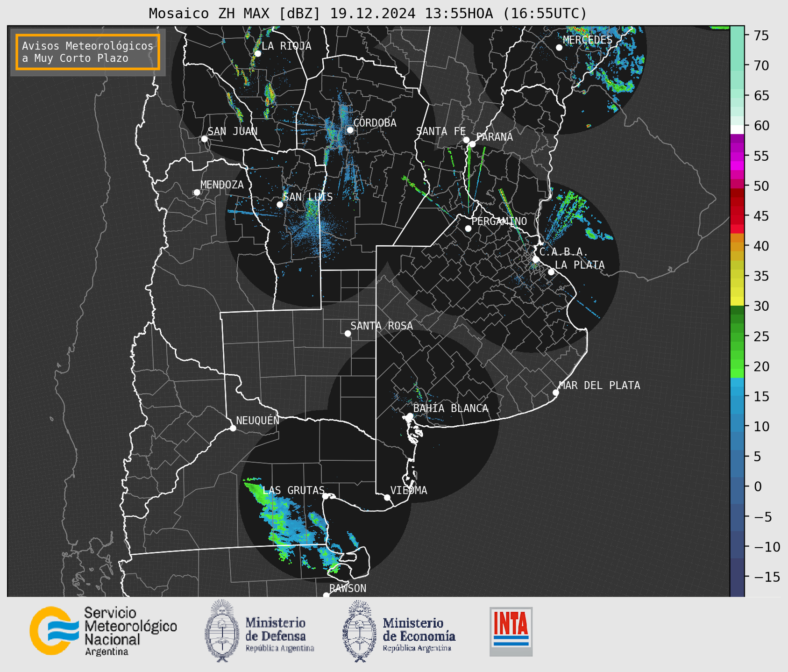Click the Servicio Meteorológico Nacional logo
The image size is (788, 672).
(x=103, y=631)
